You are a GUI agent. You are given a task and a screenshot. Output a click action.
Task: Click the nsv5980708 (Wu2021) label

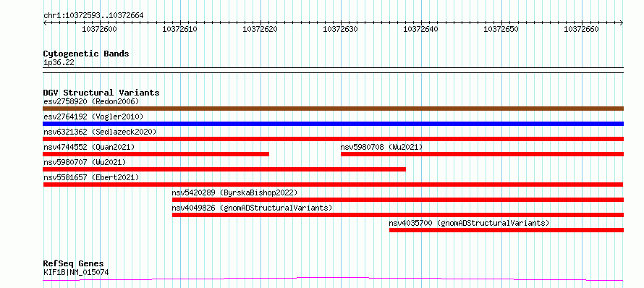click(381, 147)
